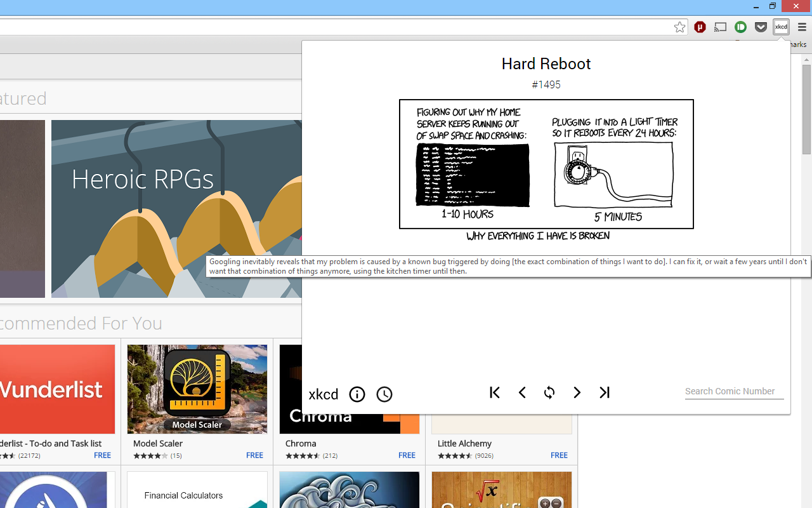The height and width of the screenshot is (508, 812).
Task: Click FREE button under Model Scaler
Action: [x=254, y=455]
